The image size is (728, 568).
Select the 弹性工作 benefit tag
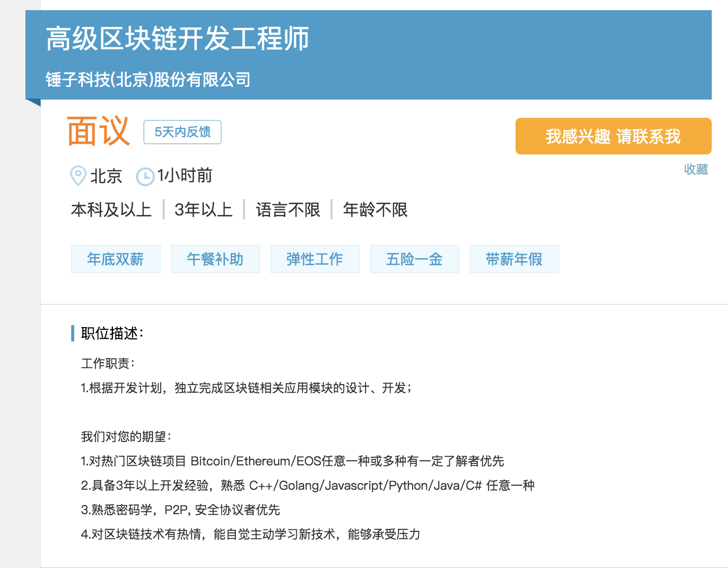point(315,259)
